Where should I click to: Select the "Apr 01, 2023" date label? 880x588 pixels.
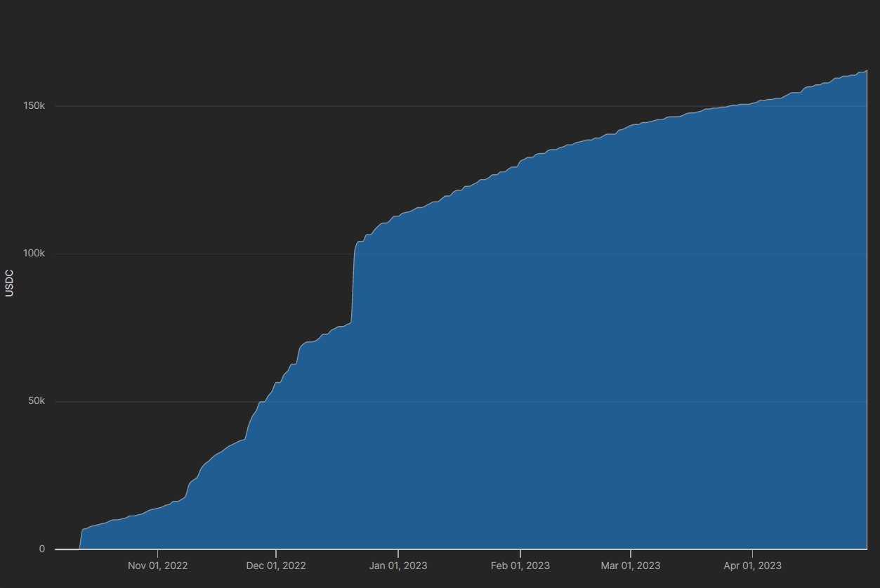coord(752,566)
